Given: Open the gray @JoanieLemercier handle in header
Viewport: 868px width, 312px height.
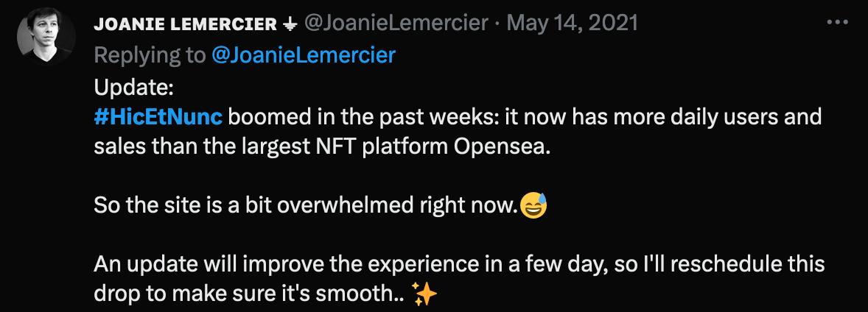Looking at the screenshot, I should (396, 24).
